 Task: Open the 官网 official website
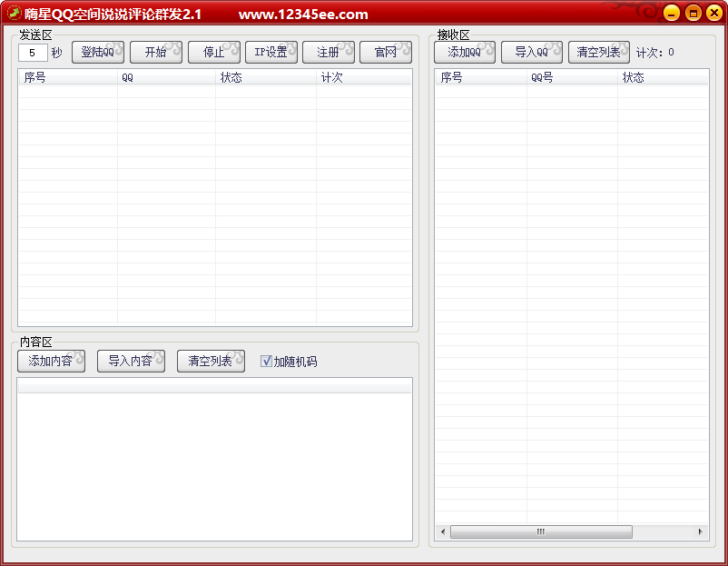tap(386, 52)
